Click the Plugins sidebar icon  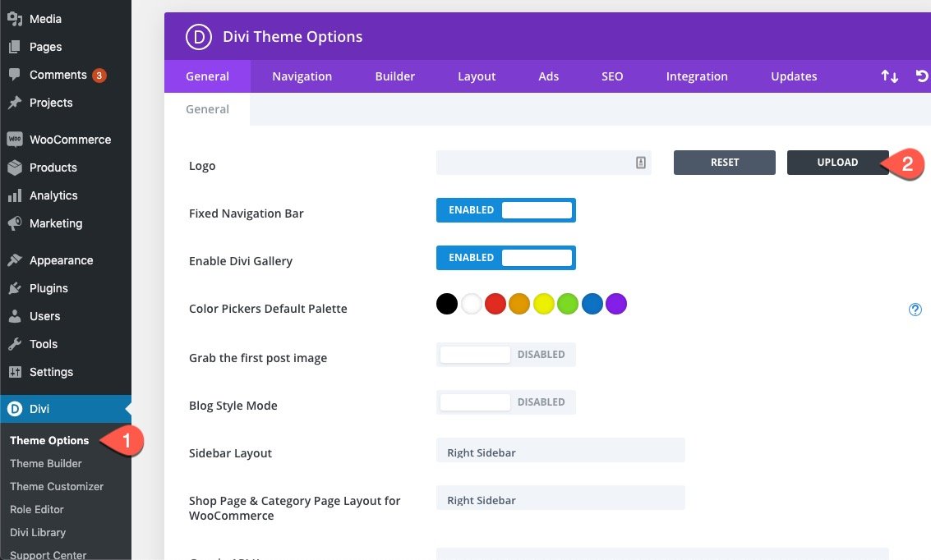[x=15, y=288]
